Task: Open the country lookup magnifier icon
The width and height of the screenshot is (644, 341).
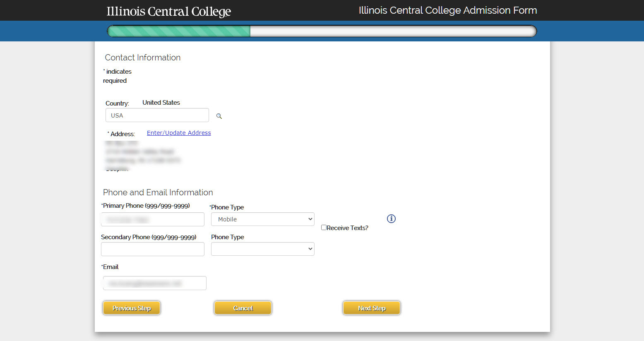Action: 219,116
